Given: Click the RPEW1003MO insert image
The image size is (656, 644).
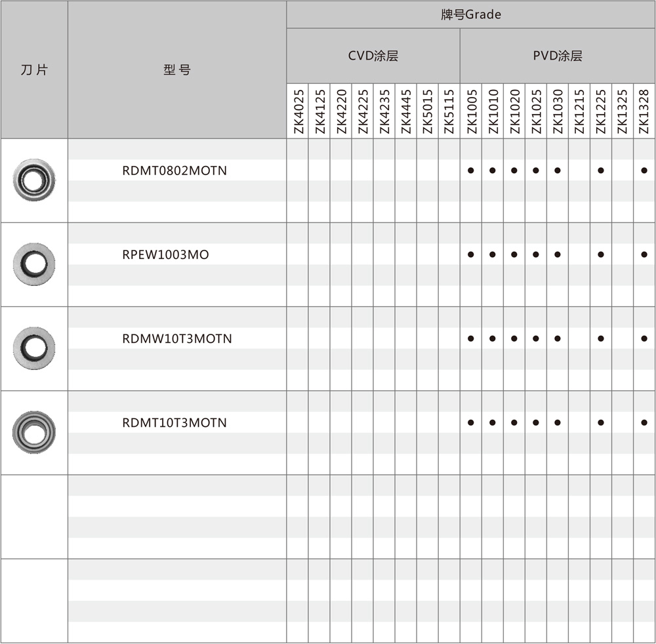Looking at the screenshot, I should [34, 264].
